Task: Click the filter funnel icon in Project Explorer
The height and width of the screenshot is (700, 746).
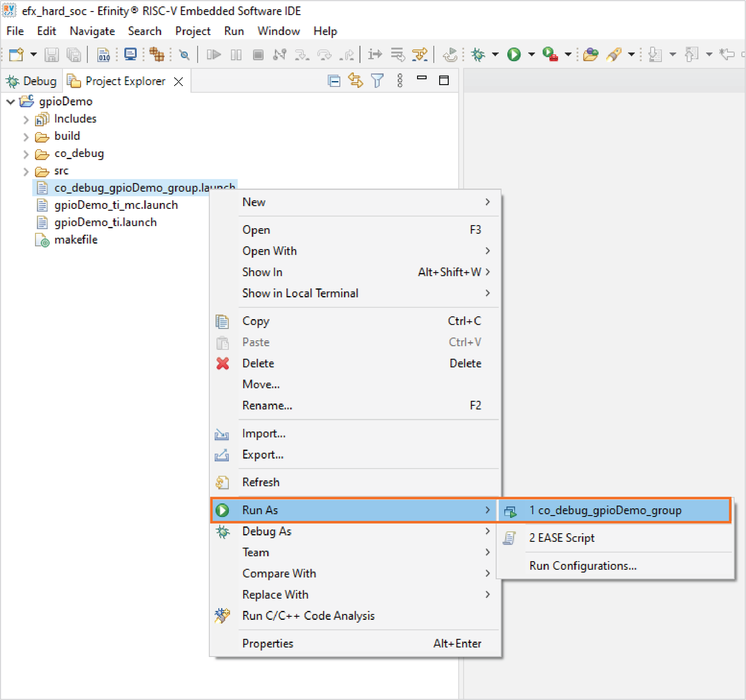Action: tap(377, 81)
